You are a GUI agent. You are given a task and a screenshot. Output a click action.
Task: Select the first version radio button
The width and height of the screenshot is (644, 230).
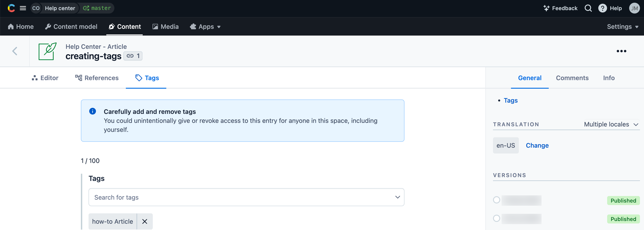coord(496,200)
